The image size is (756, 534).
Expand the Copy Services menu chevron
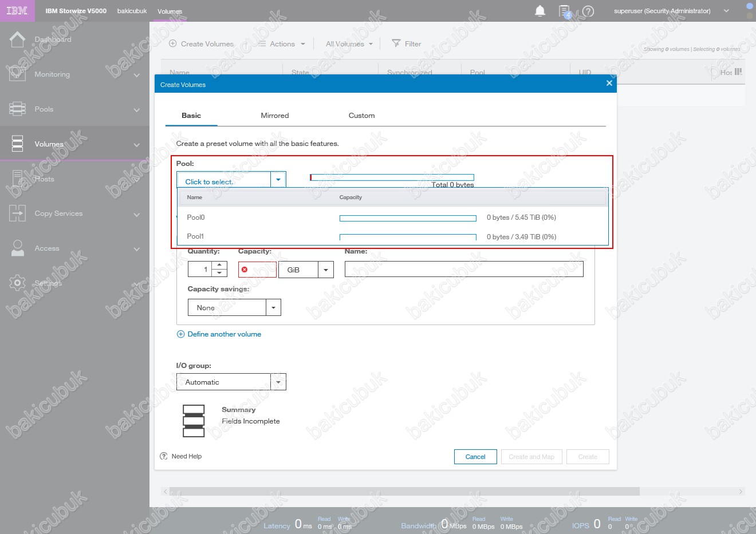coord(136,215)
